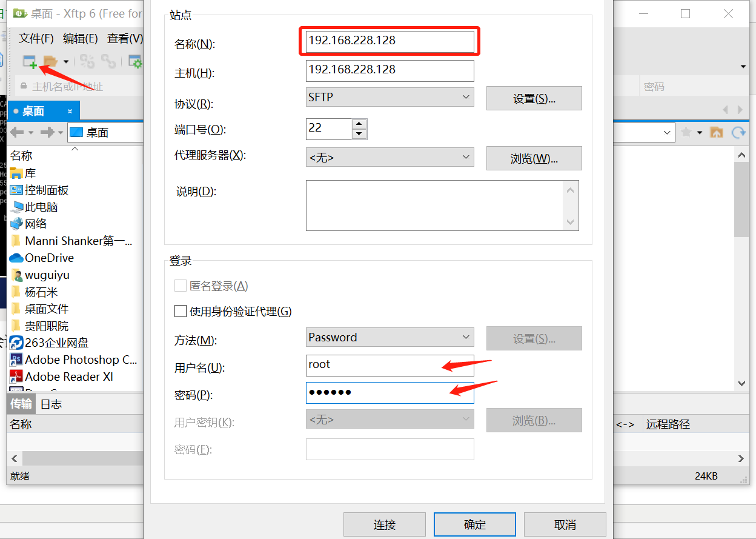Click the Forward arrow in the local pane
The image size is (756, 539).
click(x=47, y=132)
